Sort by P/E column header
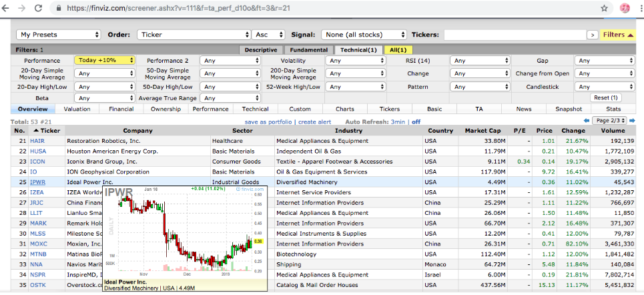The image size is (644, 295). (520, 131)
